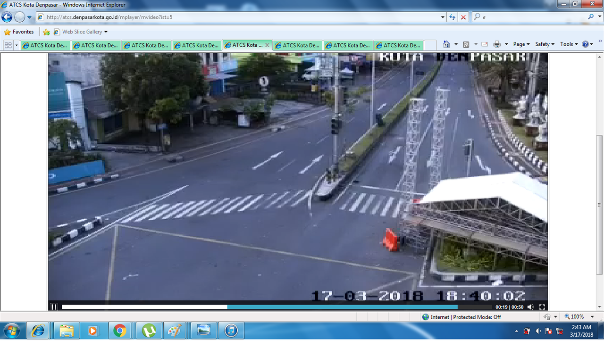Seek along the video progress bar

click(x=276, y=307)
